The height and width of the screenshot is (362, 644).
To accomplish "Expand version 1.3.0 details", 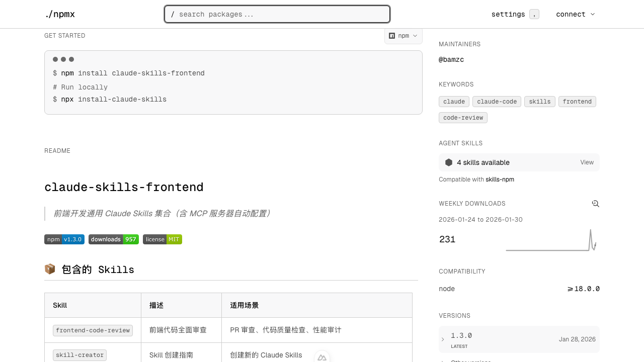I will pos(443,339).
